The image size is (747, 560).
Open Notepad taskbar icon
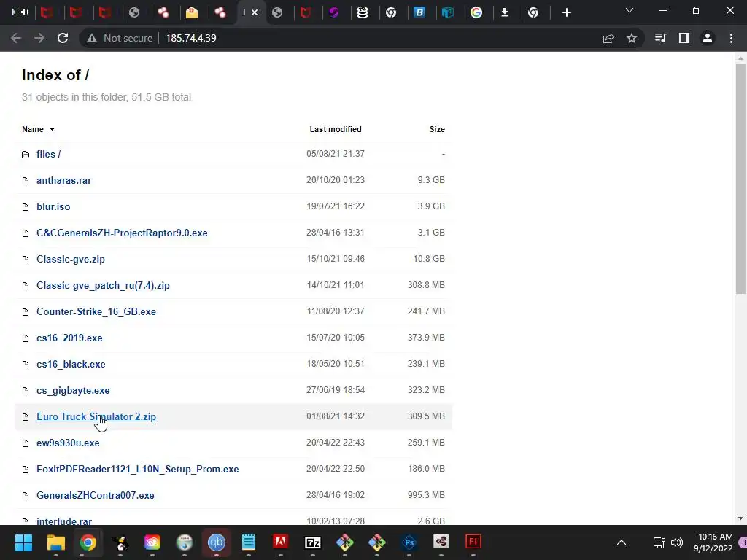249,542
